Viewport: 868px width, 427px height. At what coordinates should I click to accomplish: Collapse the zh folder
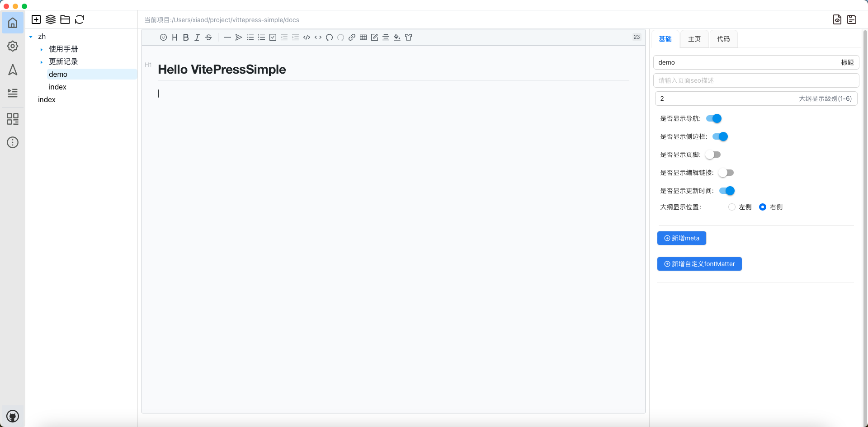[x=31, y=37]
